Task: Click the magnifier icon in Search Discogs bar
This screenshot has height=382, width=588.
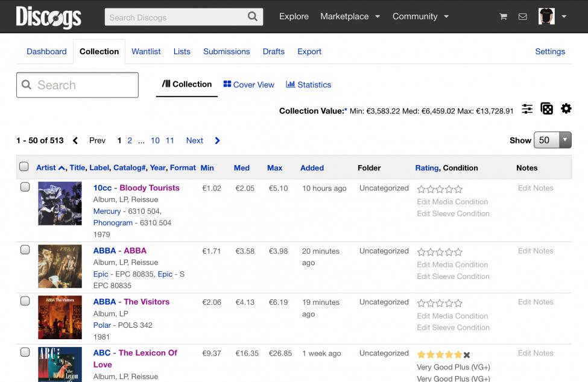Action: click(253, 16)
